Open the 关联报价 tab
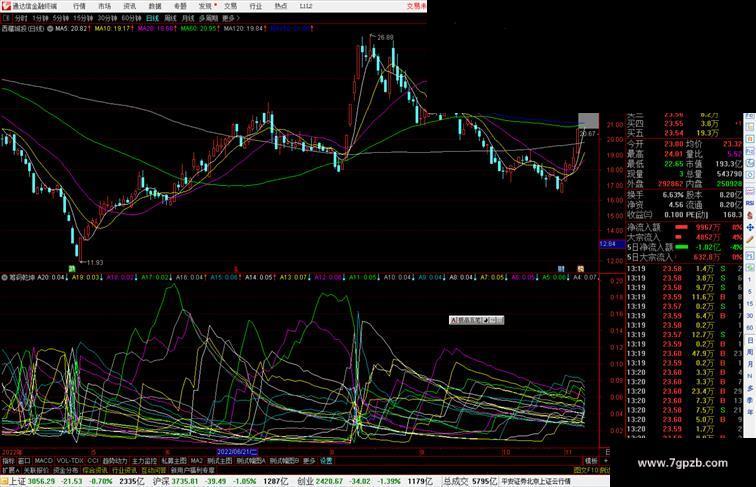 pos(36,470)
